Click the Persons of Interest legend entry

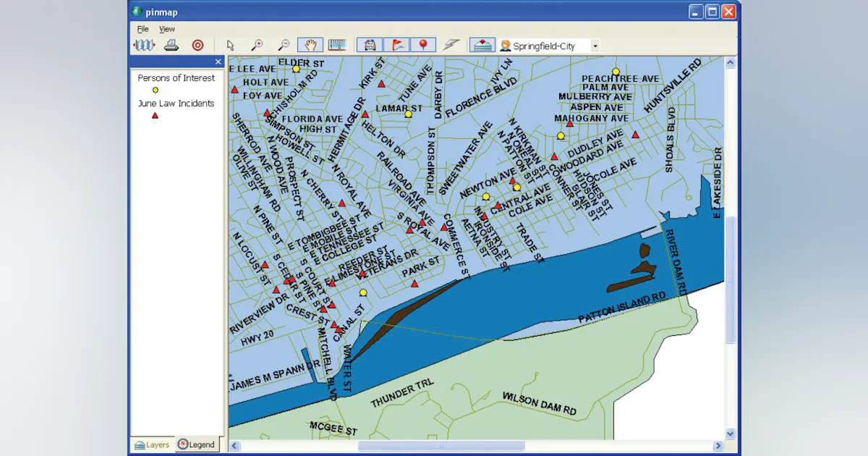(x=176, y=78)
